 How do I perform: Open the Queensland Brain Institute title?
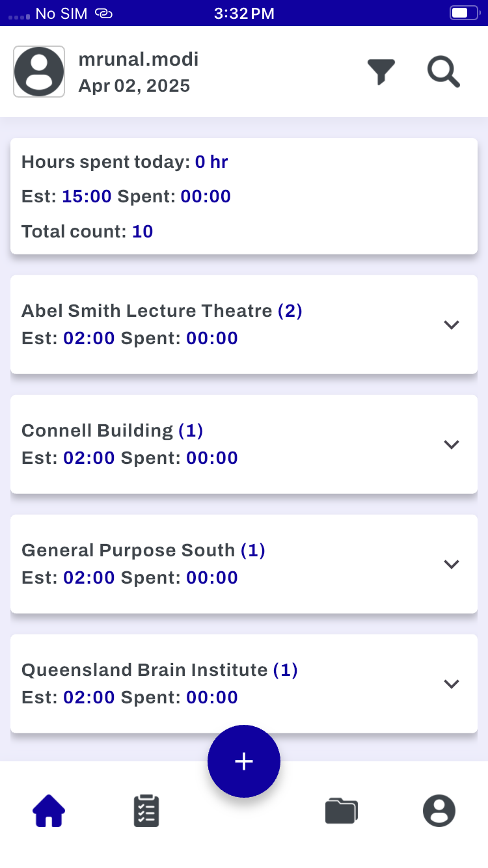[x=144, y=670]
